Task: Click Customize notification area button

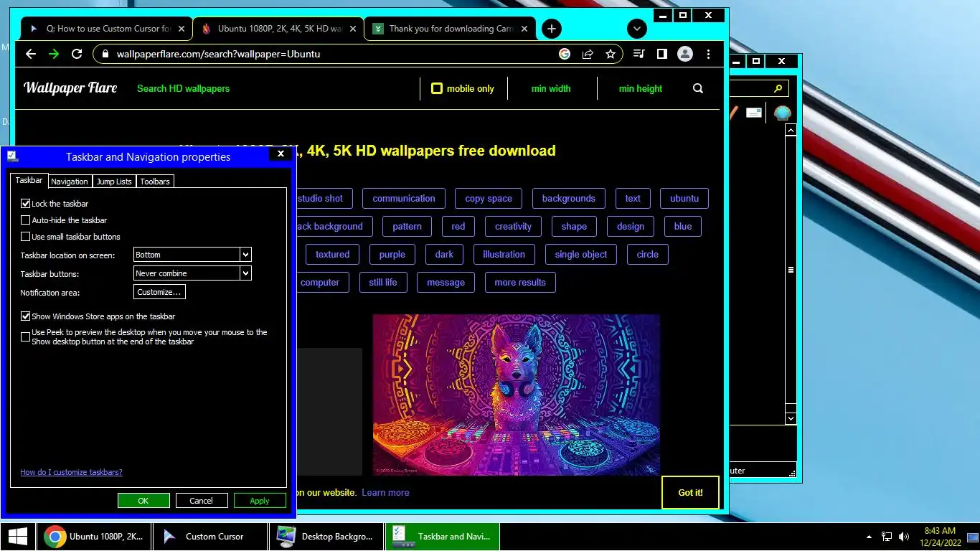Action: click(159, 292)
